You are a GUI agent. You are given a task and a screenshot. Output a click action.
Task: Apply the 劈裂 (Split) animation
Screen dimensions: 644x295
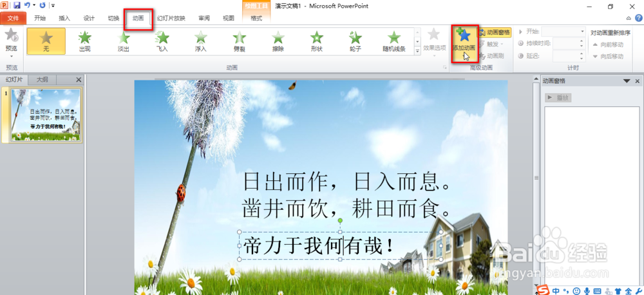[239, 41]
